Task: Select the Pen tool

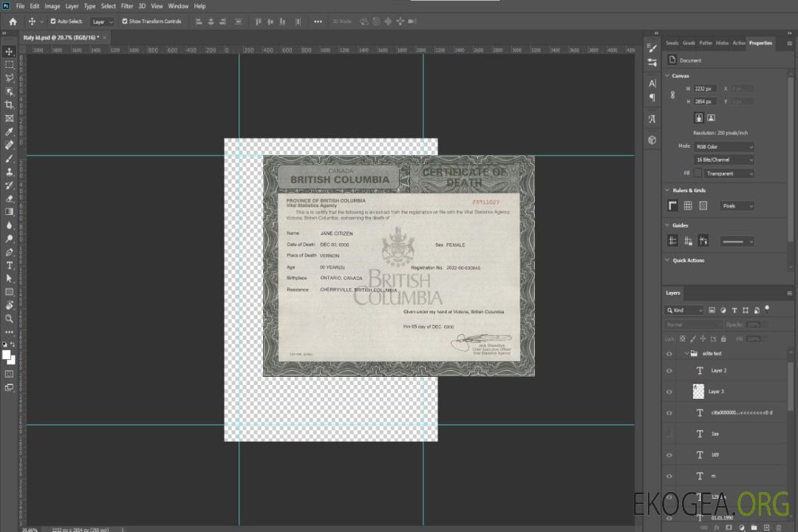Action: [x=9, y=252]
